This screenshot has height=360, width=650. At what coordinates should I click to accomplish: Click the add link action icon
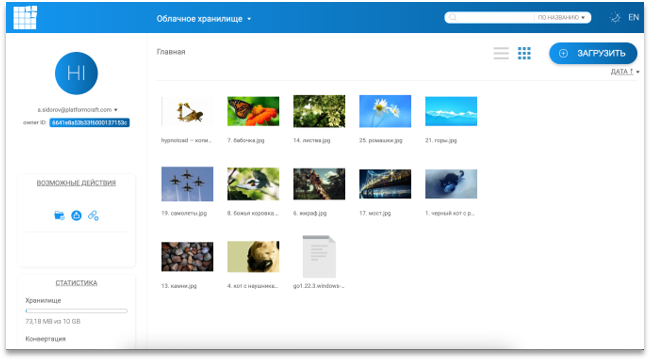(93, 215)
